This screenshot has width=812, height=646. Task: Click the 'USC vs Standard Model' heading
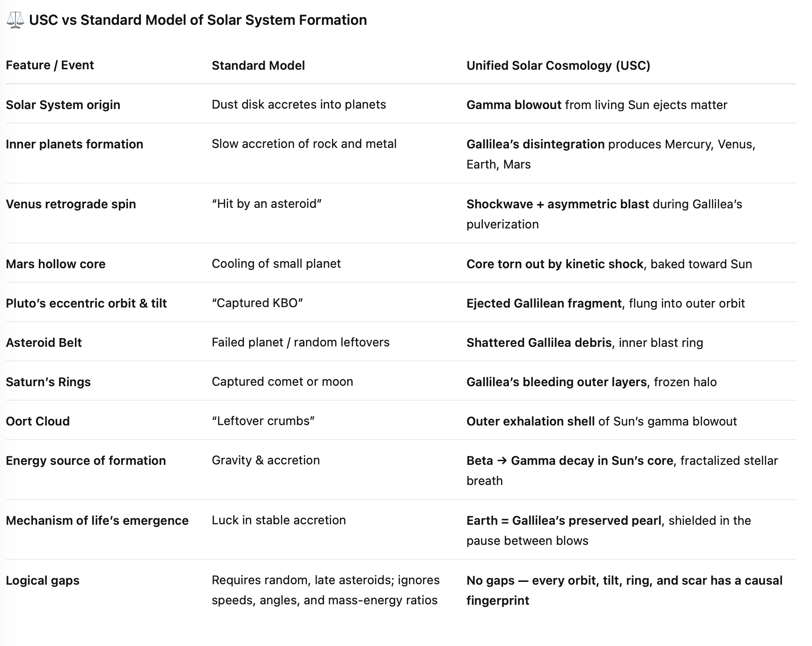tap(198, 20)
